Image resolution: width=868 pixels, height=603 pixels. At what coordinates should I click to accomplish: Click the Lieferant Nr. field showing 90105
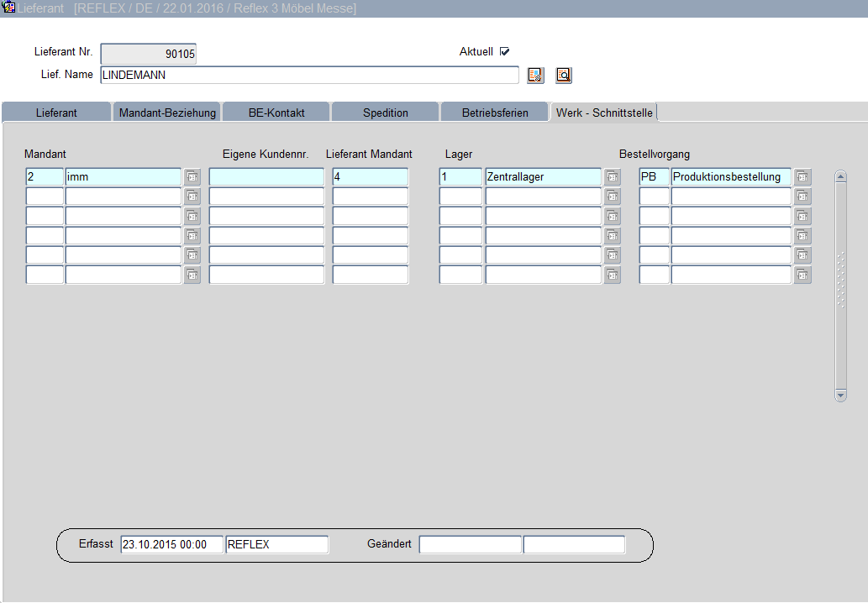point(148,55)
